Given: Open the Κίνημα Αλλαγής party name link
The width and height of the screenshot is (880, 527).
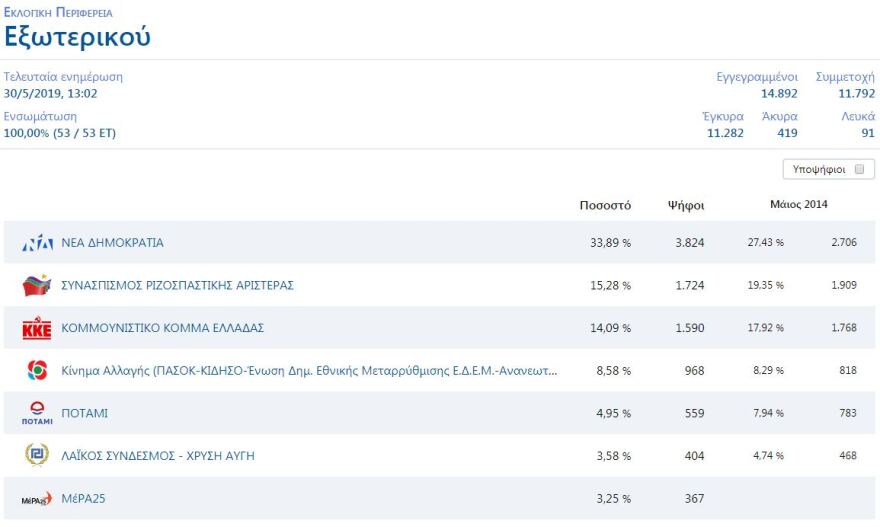Looking at the screenshot, I should pyautogui.click(x=309, y=371).
